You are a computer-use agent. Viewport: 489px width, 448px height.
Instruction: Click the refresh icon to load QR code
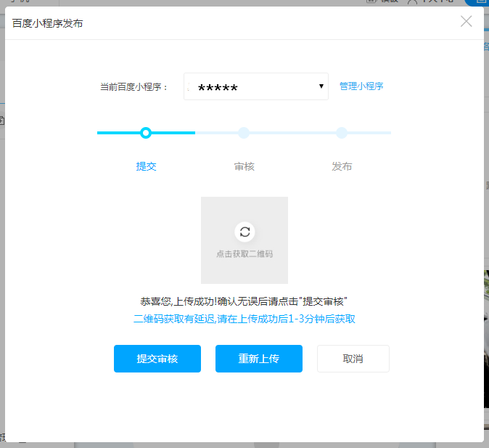coord(244,232)
